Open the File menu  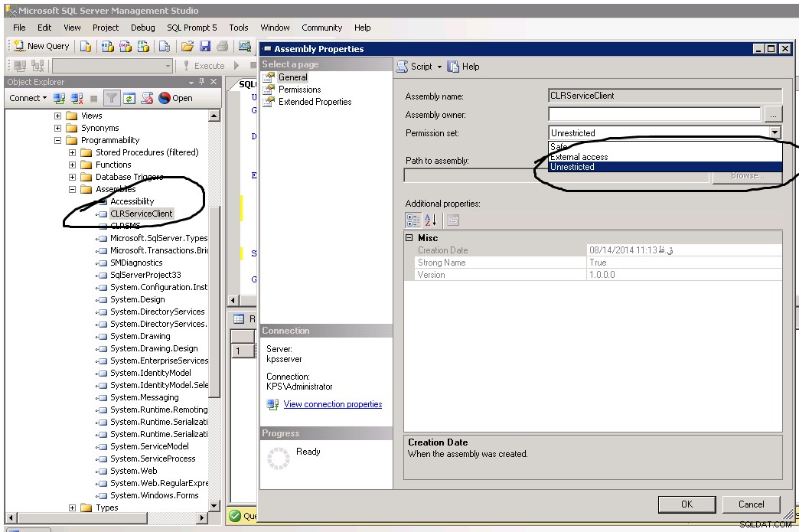(19, 28)
